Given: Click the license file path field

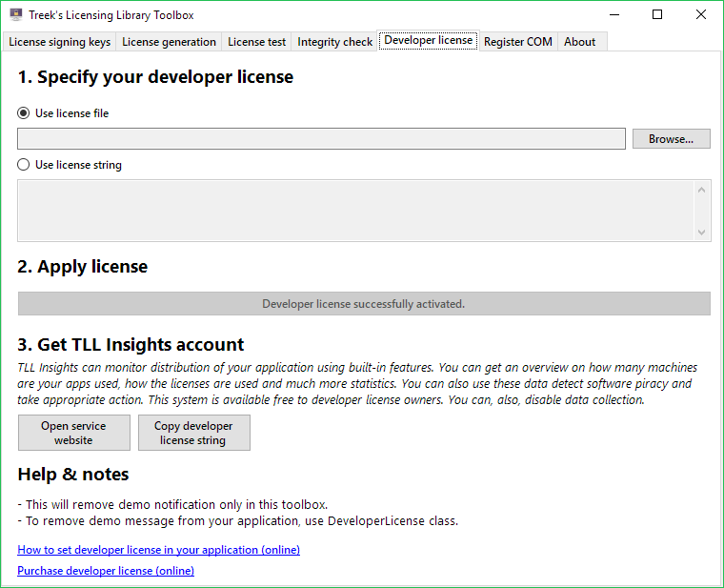Looking at the screenshot, I should pos(321,138).
